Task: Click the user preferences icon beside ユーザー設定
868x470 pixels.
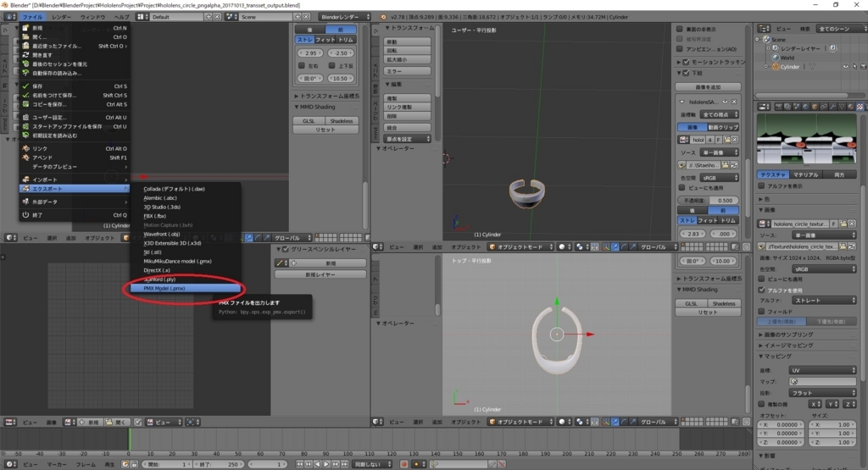Action: pos(25,117)
